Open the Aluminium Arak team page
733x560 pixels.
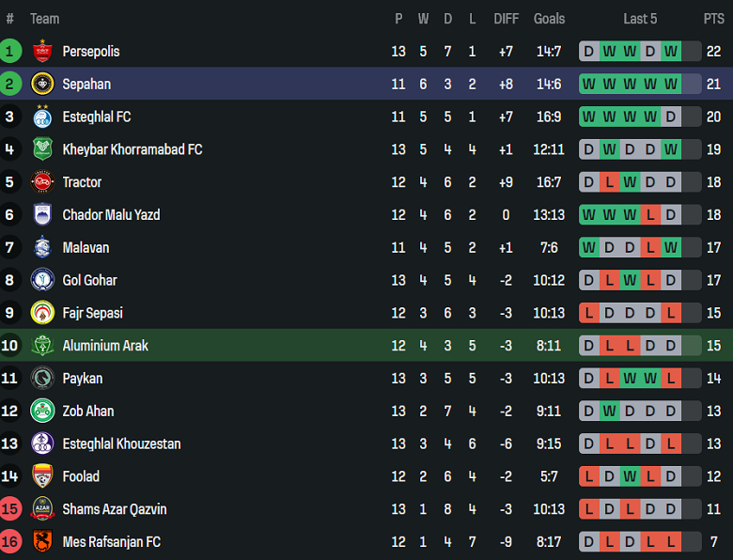tap(105, 346)
